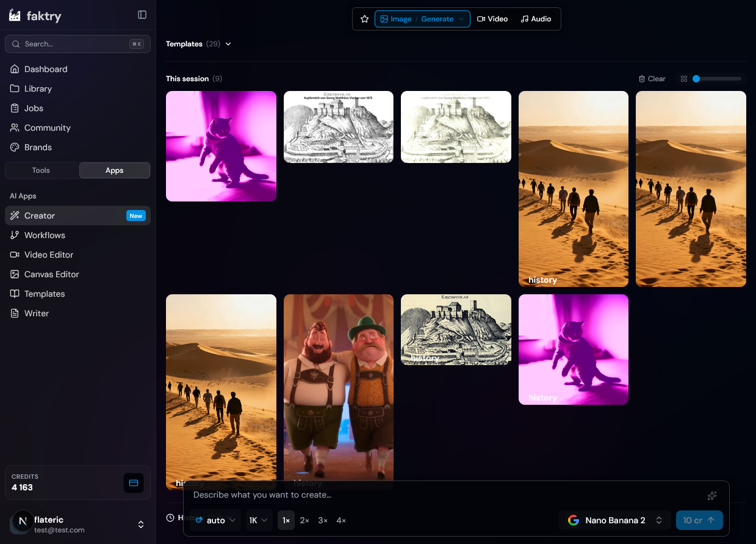Launch the Video Editor app
Image resolution: width=756 pixels, height=544 pixels.
tap(77, 255)
